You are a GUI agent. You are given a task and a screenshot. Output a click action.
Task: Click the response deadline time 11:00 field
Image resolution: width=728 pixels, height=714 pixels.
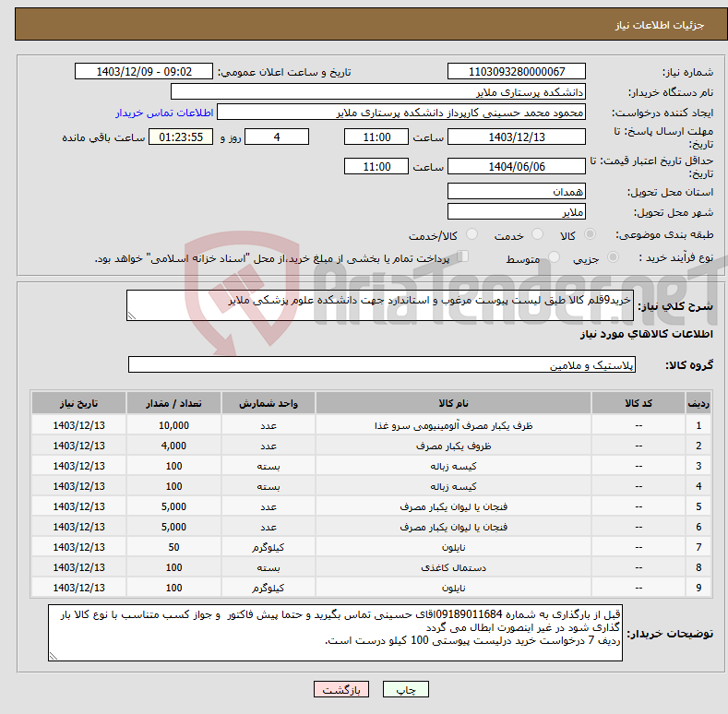pyautogui.click(x=376, y=137)
